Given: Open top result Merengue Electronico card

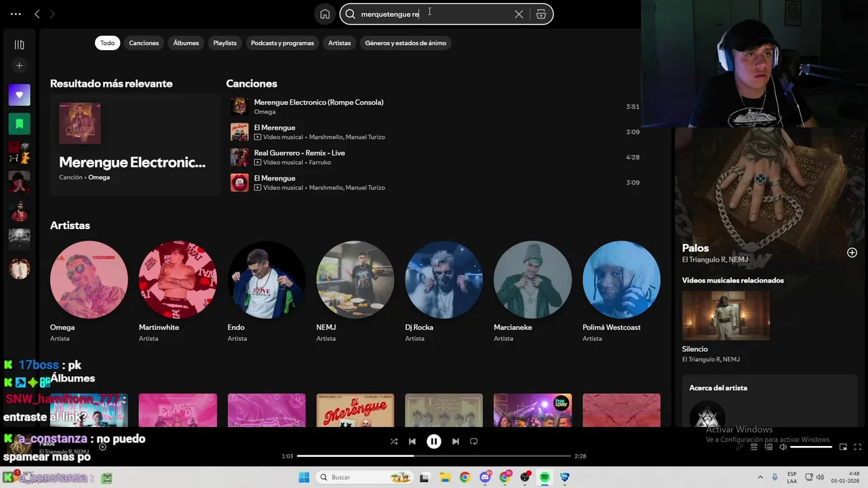Looking at the screenshot, I should click(134, 144).
